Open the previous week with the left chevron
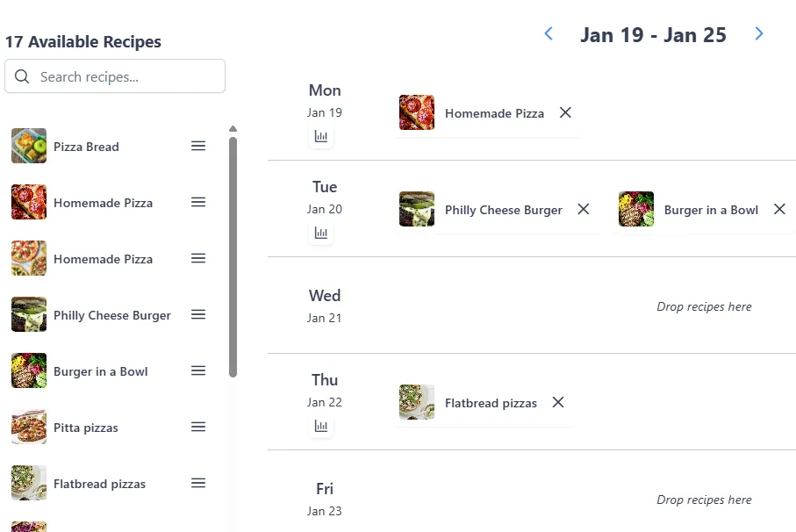 click(548, 33)
